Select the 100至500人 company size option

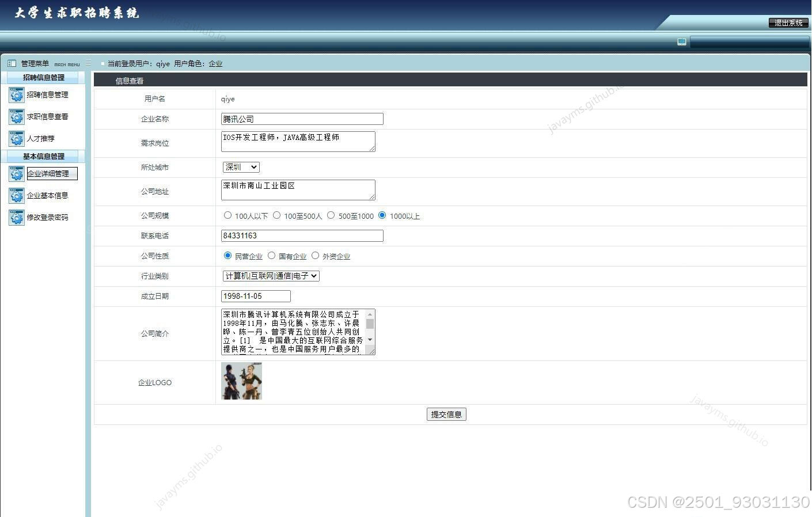276,215
